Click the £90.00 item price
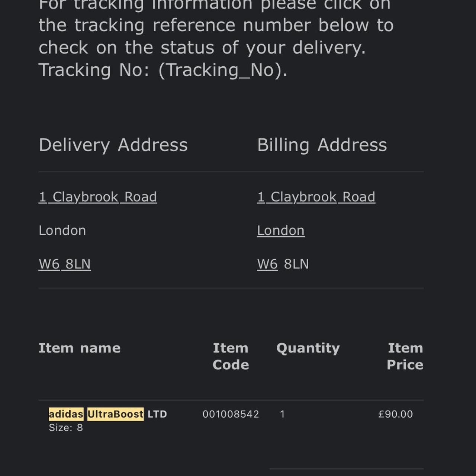The width and height of the screenshot is (476, 476). point(395,414)
